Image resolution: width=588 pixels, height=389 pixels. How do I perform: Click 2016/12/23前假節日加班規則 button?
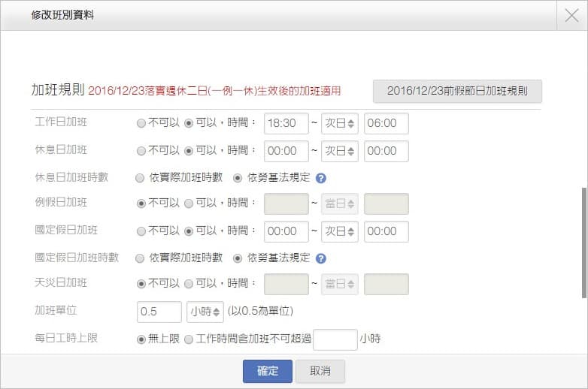(457, 91)
